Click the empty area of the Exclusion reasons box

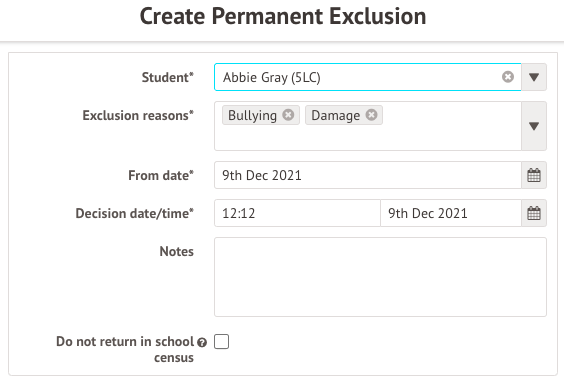tap(368, 138)
